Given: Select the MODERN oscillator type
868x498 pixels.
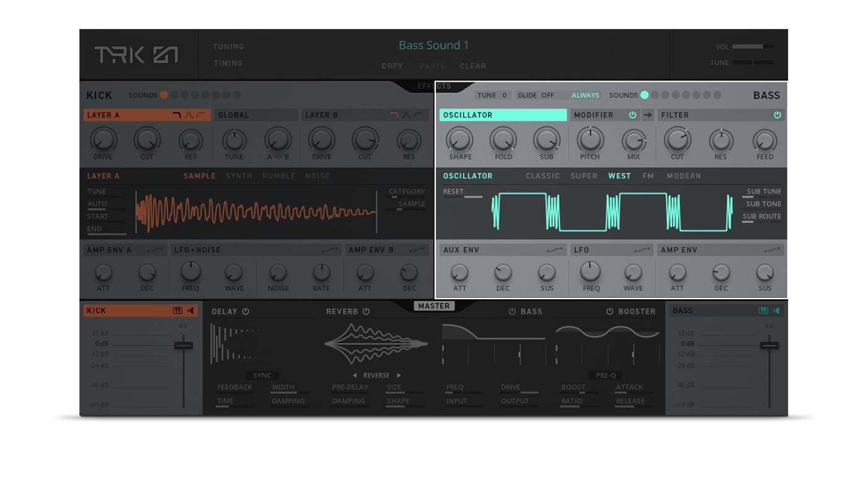Looking at the screenshot, I should pos(684,176).
